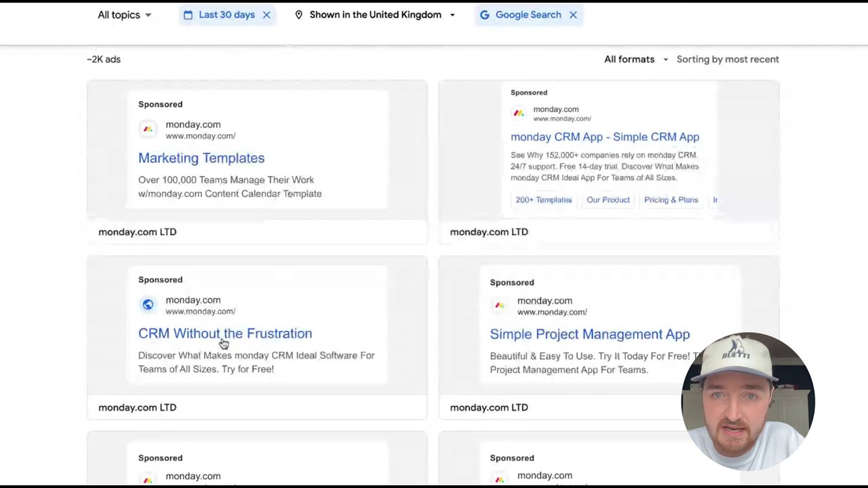Click the Pricing & Plans sitelink
The width and height of the screenshot is (868, 488).
click(x=671, y=200)
